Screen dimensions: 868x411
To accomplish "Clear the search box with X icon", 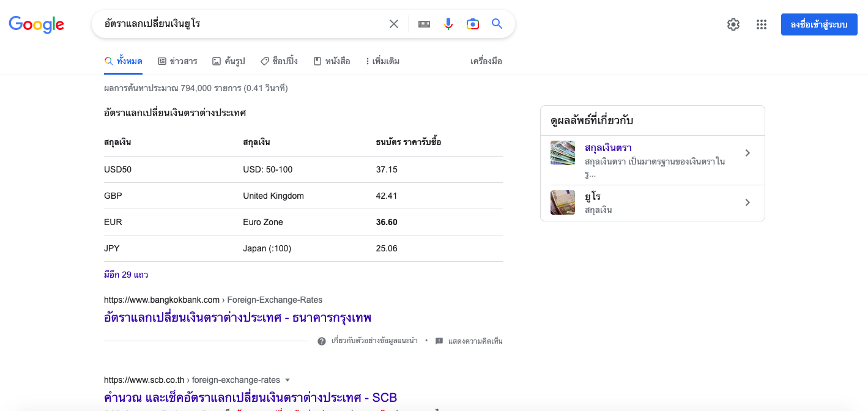I will [x=394, y=24].
